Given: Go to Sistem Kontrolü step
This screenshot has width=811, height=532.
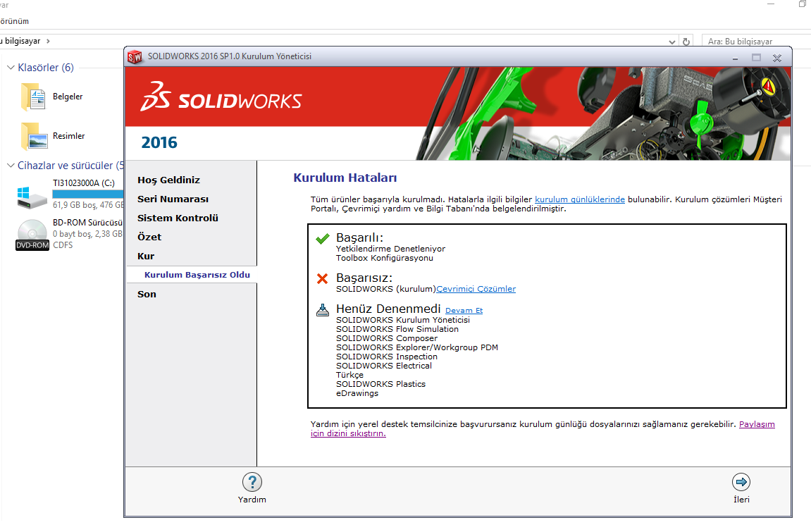Looking at the screenshot, I should (x=178, y=218).
